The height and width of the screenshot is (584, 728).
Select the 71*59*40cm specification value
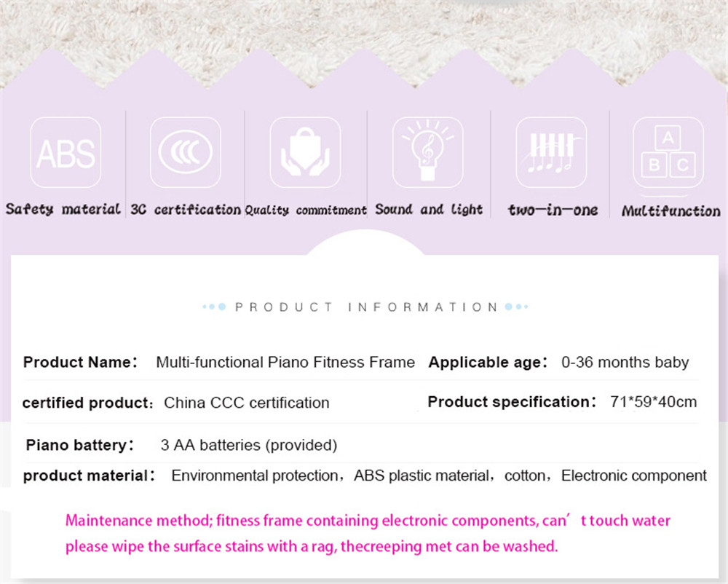(x=653, y=401)
